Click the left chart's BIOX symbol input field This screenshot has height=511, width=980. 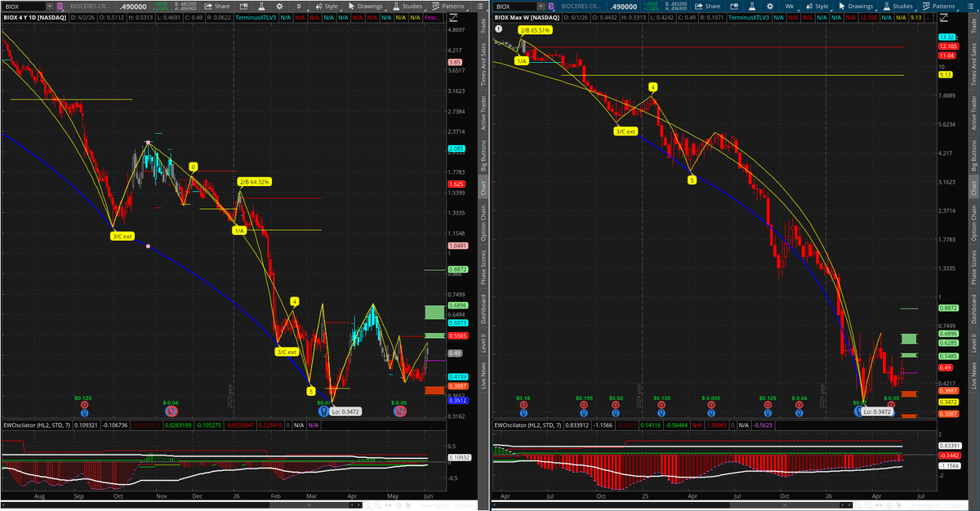point(24,7)
